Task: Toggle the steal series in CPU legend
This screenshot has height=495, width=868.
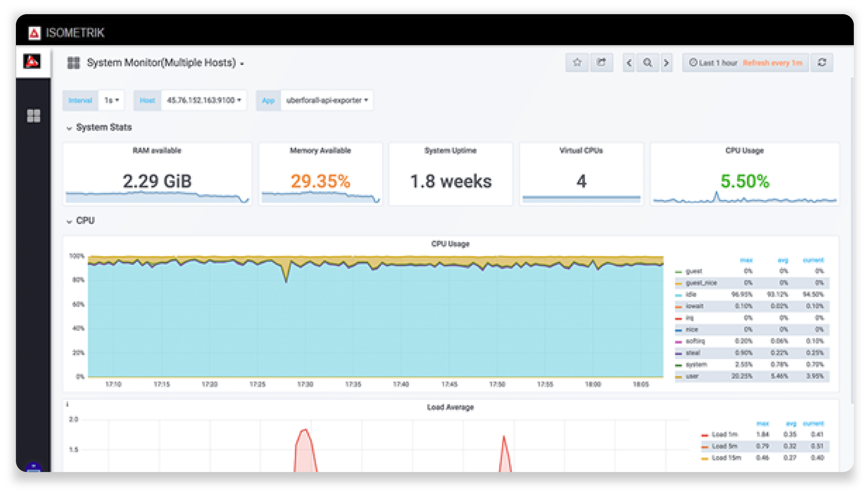Action: click(x=693, y=353)
